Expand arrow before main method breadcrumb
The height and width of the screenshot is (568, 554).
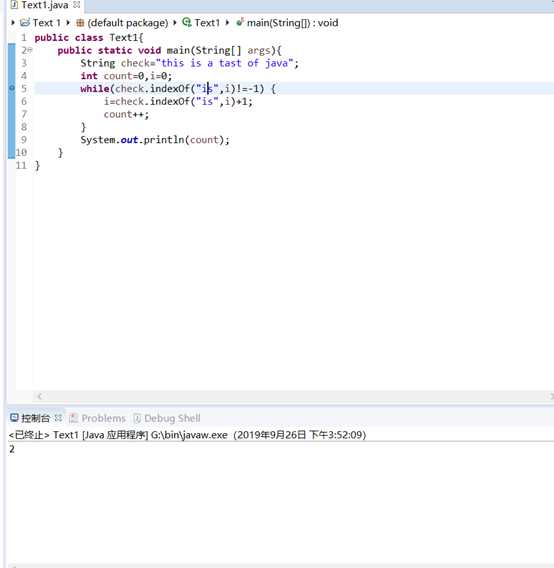point(227,22)
